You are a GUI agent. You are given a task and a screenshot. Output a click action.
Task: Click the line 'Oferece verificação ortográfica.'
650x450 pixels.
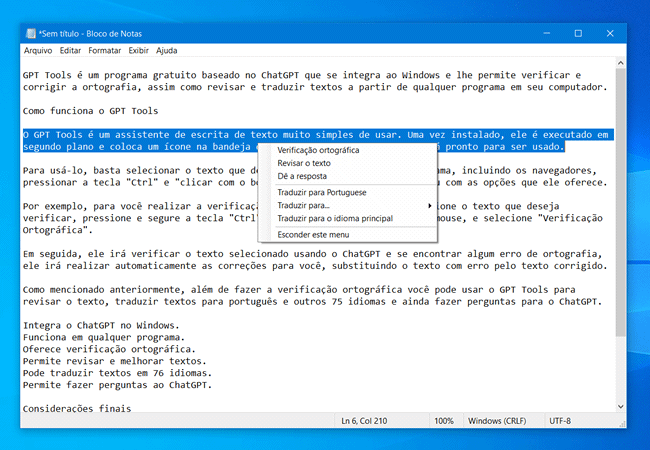109,349
